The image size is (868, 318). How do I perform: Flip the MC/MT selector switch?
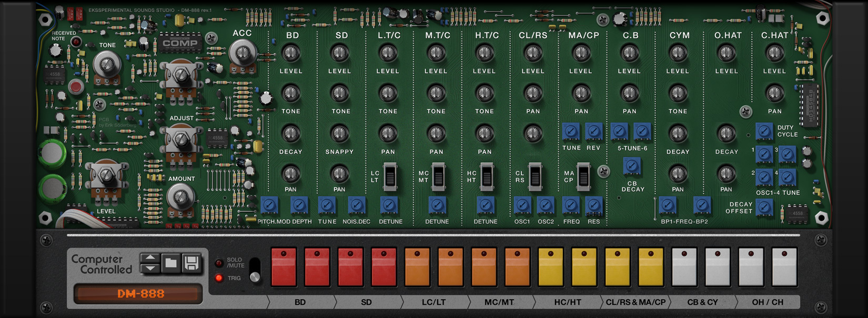(x=438, y=176)
